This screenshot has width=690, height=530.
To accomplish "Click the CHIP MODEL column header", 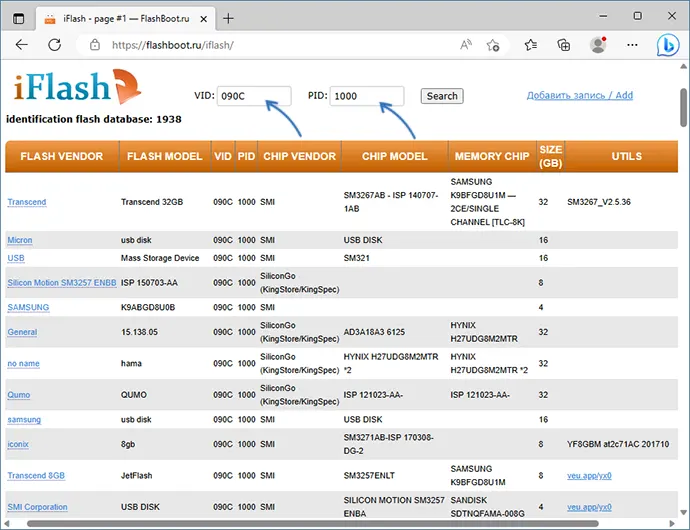I will click(395, 156).
